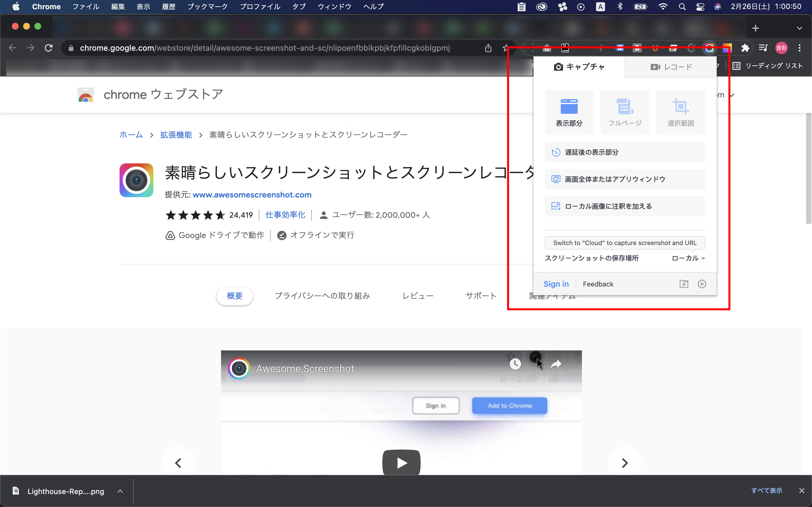Screen dimensions: 812x507
Task: Open the ブックマーク menu
Action: pos(207,7)
